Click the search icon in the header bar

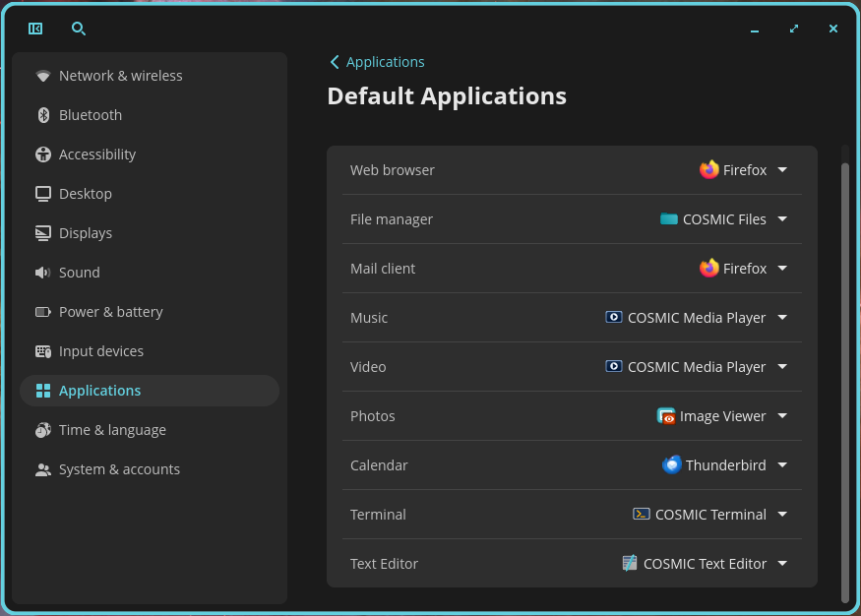coord(78,29)
